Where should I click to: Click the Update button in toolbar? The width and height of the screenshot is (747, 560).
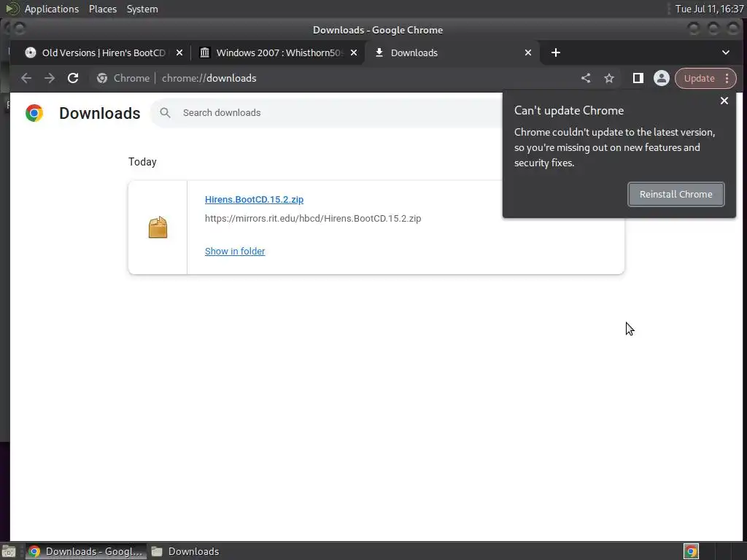tap(699, 78)
